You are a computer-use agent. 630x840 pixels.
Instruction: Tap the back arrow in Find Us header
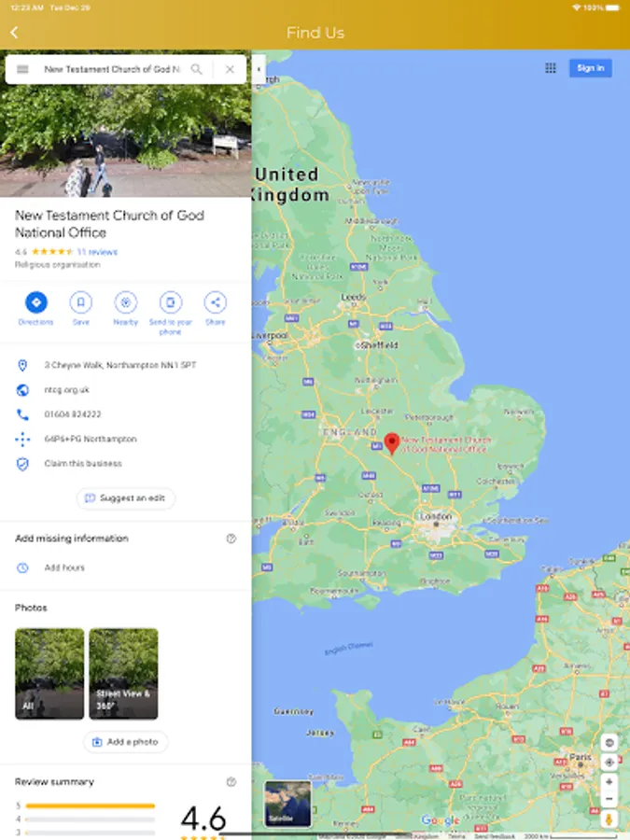tap(14, 33)
